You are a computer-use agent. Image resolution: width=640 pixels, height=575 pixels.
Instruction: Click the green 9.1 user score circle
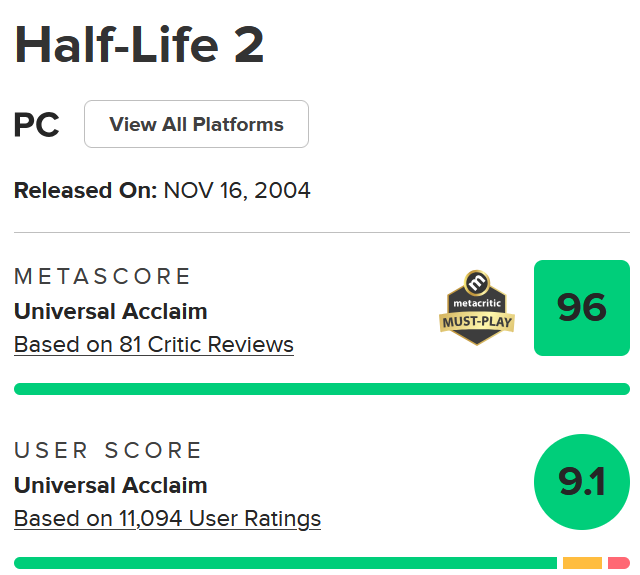(x=582, y=482)
